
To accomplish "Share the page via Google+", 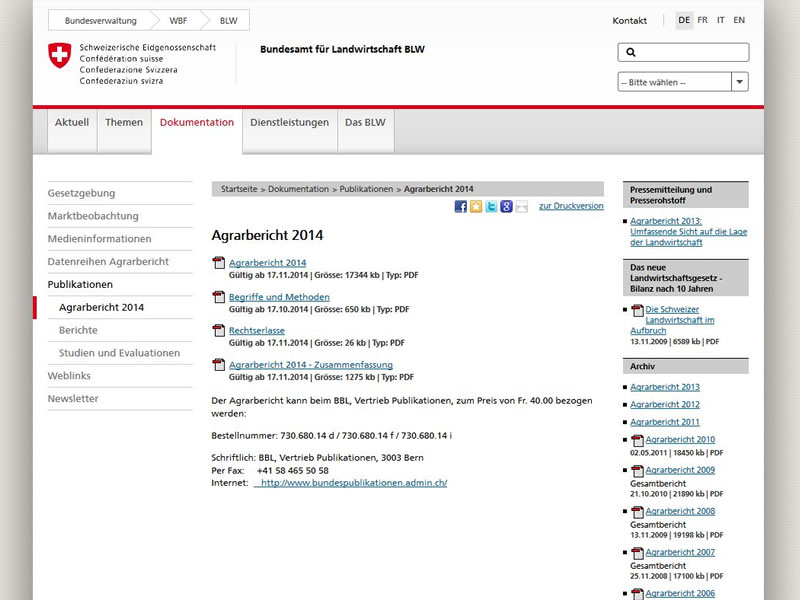I will click(x=507, y=207).
